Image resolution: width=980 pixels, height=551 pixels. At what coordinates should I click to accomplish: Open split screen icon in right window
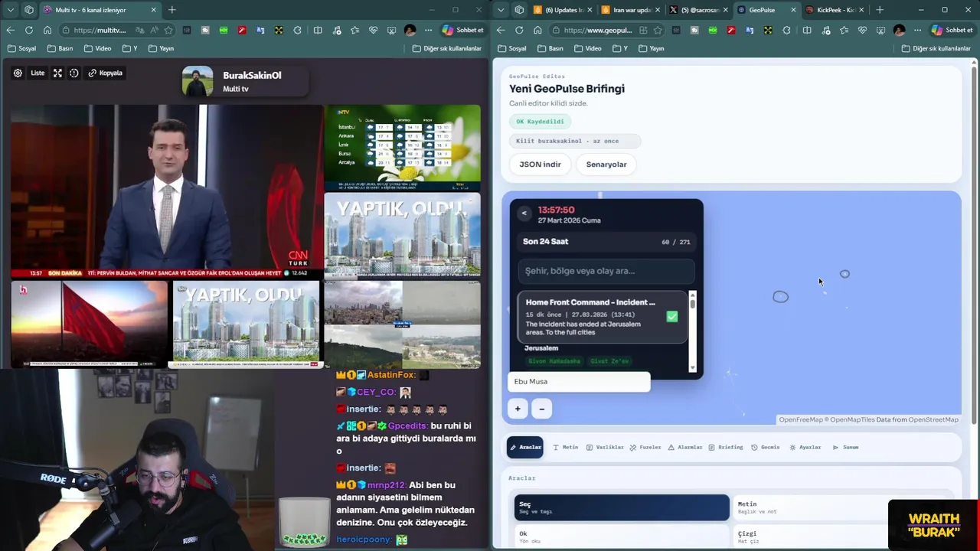tap(807, 30)
